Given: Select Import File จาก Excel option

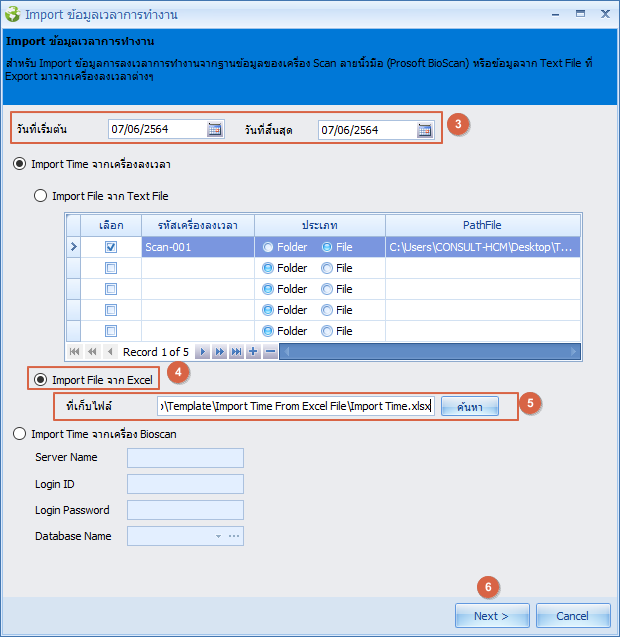Looking at the screenshot, I should (x=40, y=380).
